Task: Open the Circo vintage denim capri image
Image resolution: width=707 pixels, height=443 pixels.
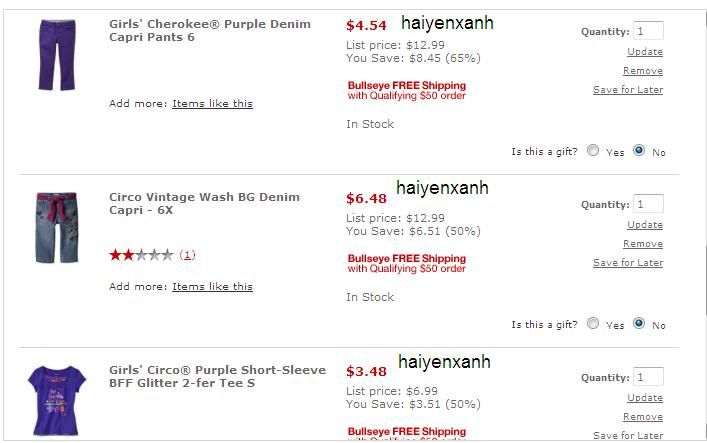Action: (x=56, y=228)
